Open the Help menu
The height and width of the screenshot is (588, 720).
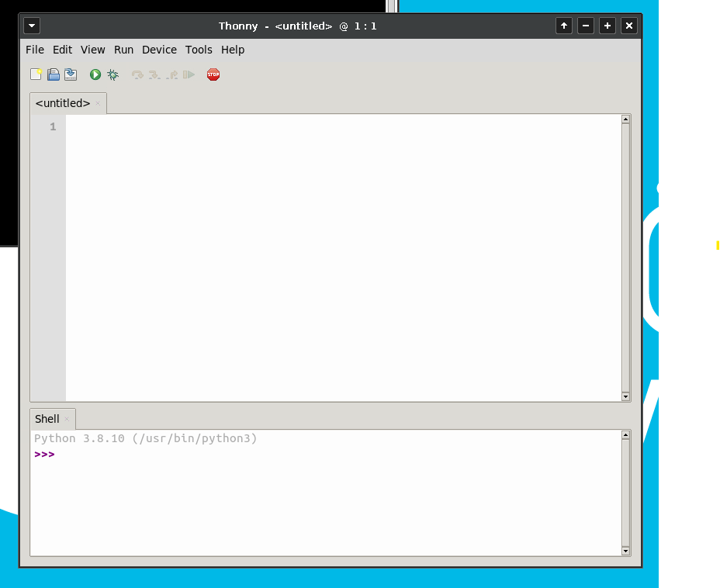(x=233, y=50)
